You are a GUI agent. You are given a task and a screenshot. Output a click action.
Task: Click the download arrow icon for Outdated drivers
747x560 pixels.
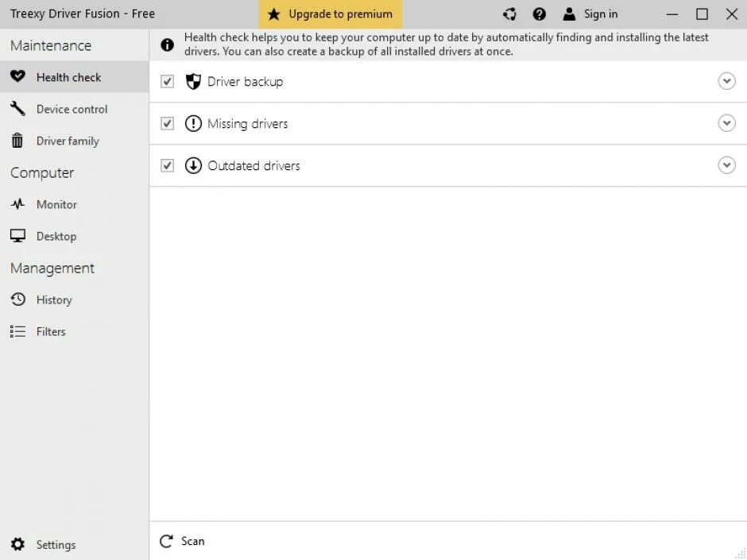pos(193,165)
